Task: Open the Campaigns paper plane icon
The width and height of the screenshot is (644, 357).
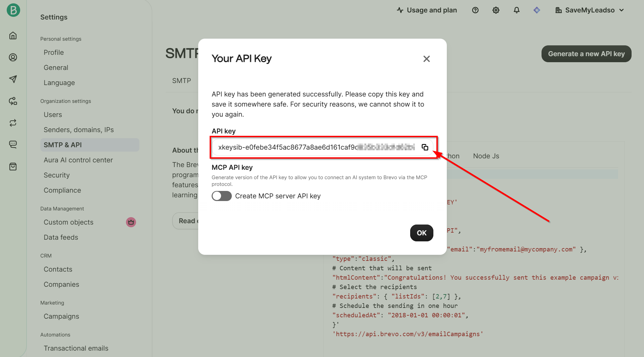Action: [x=13, y=79]
